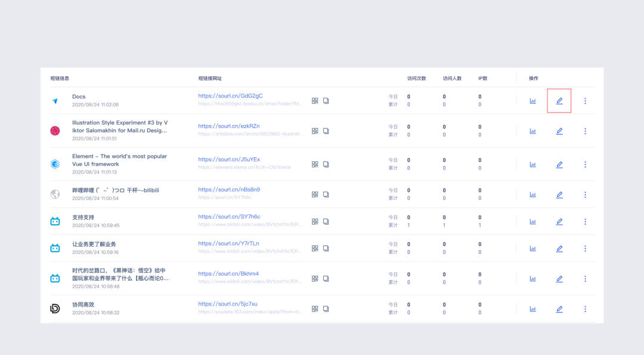Image resolution: width=644 pixels, height=355 pixels.
Task: Open statistics chart for Docs row
Action: tap(532, 101)
